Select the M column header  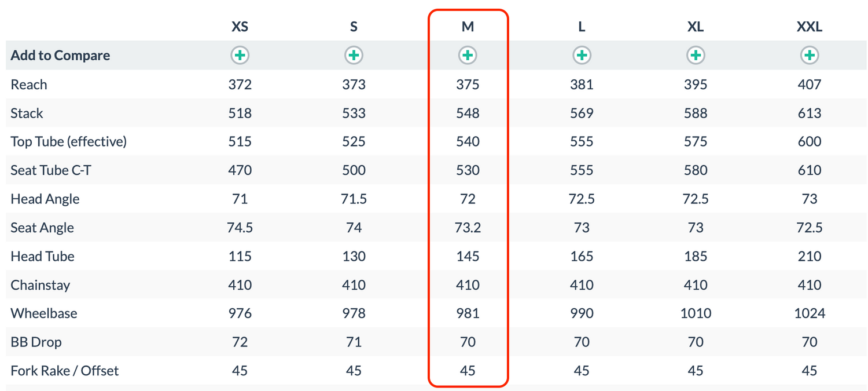click(468, 27)
